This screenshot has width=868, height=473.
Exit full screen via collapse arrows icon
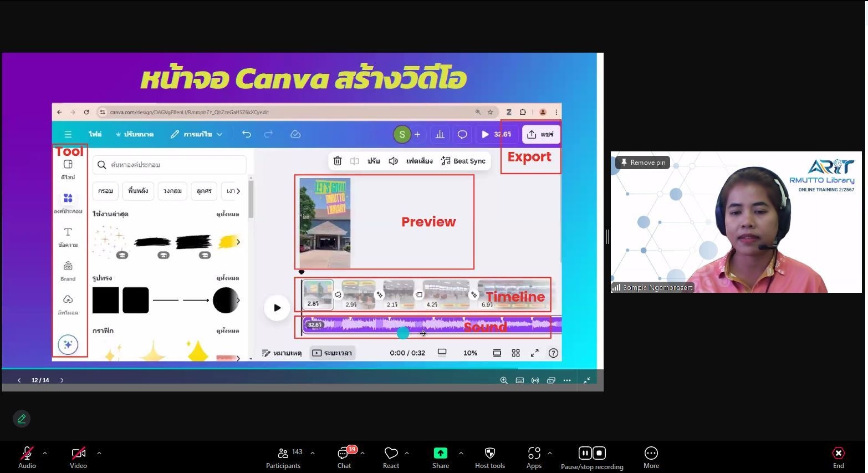pyautogui.click(x=586, y=380)
